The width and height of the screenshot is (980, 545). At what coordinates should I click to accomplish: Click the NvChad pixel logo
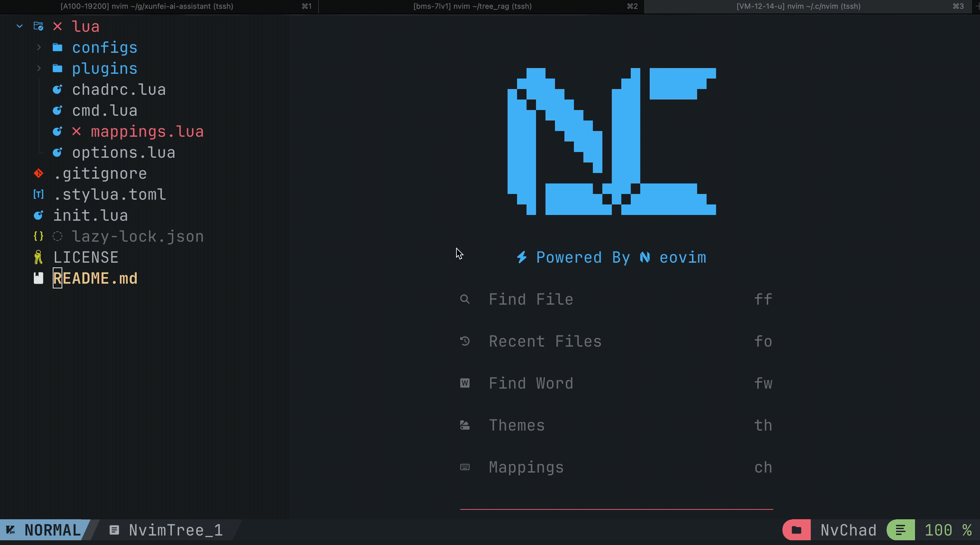[x=612, y=141]
